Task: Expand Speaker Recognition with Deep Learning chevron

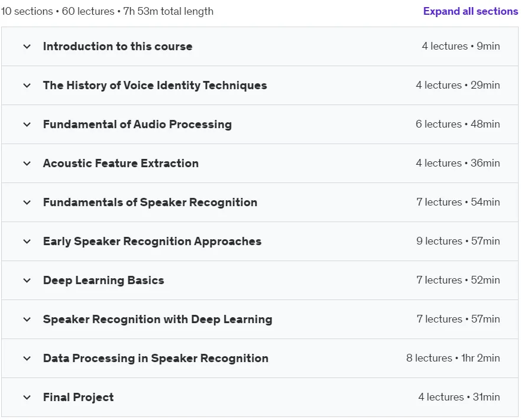Action: [x=27, y=320]
